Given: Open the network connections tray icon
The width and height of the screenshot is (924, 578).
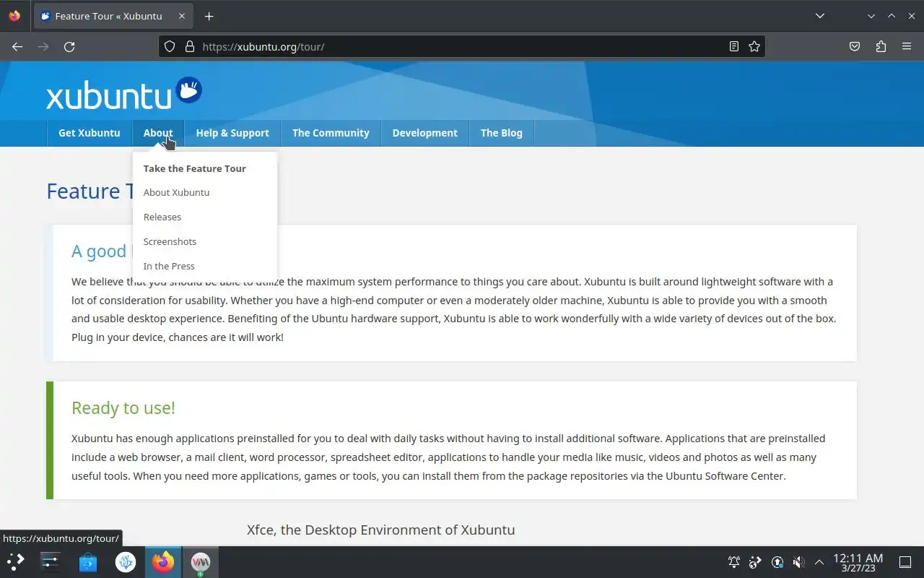Looking at the screenshot, I should point(756,561).
